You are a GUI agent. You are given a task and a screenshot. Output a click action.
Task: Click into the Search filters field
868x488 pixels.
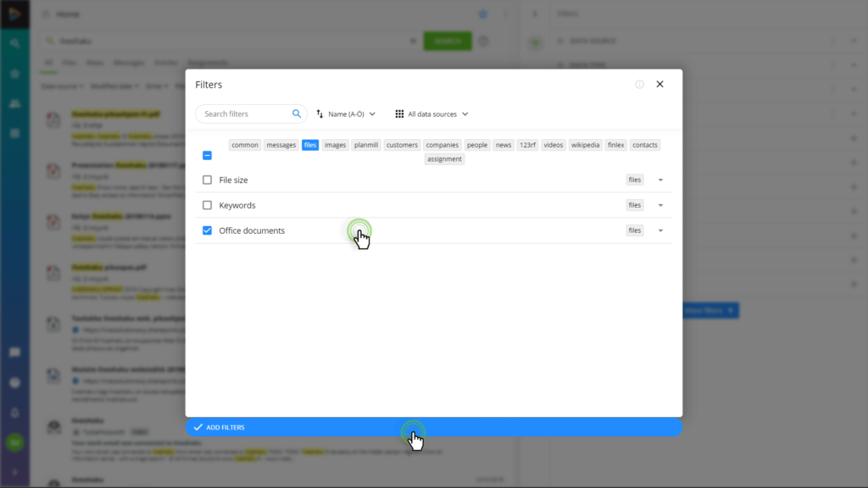coord(247,114)
